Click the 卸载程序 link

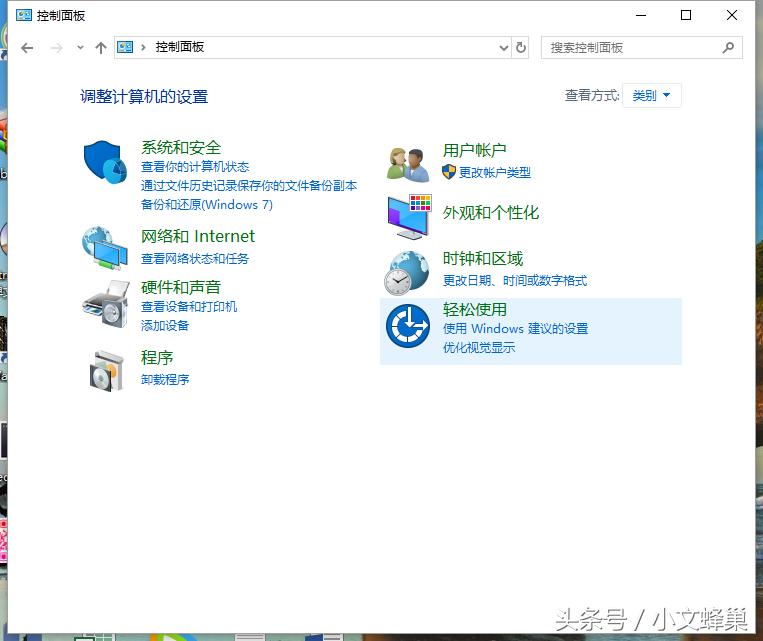[165, 380]
